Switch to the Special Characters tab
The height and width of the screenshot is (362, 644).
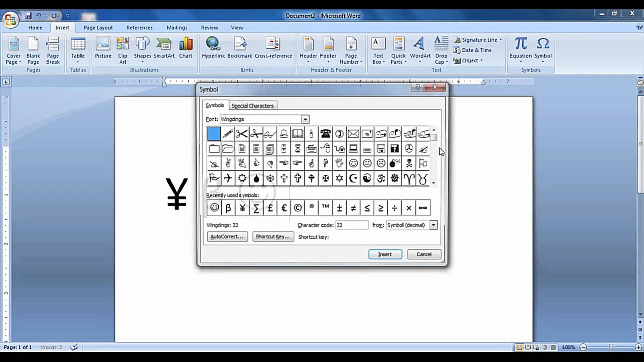click(253, 105)
